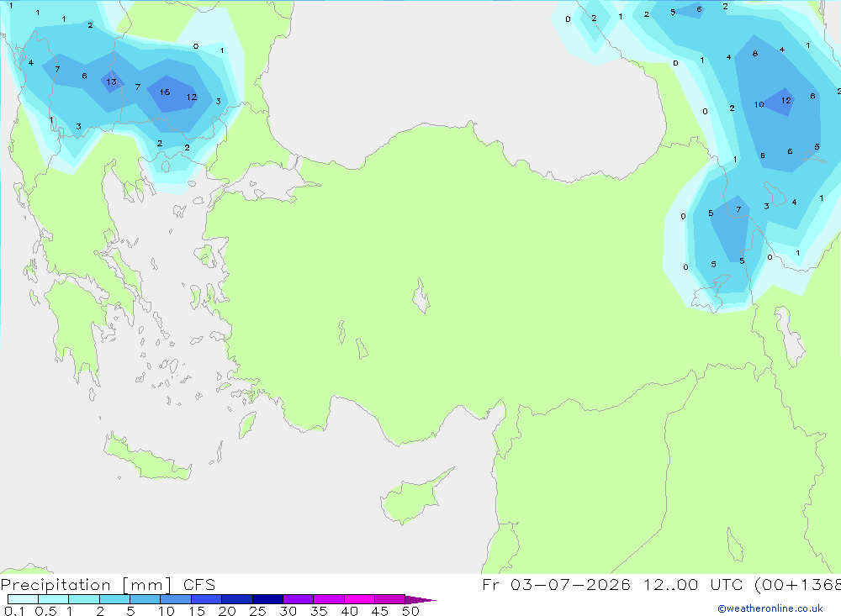Click the '10' map value over the Caucasus
Viewport: 841px width, 616px height.
759,104
